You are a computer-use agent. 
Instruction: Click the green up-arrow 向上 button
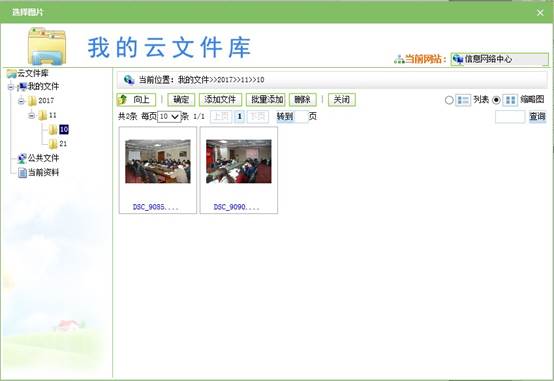point(136,100)
